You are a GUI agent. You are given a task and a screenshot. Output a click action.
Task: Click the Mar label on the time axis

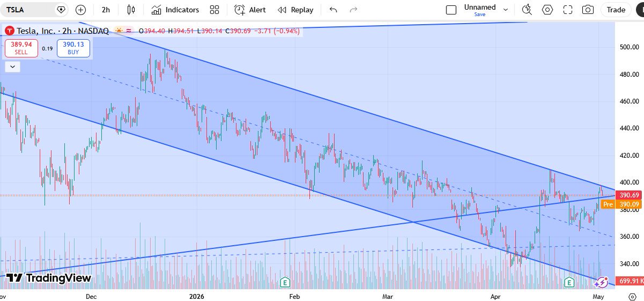[x=387, y=296]
